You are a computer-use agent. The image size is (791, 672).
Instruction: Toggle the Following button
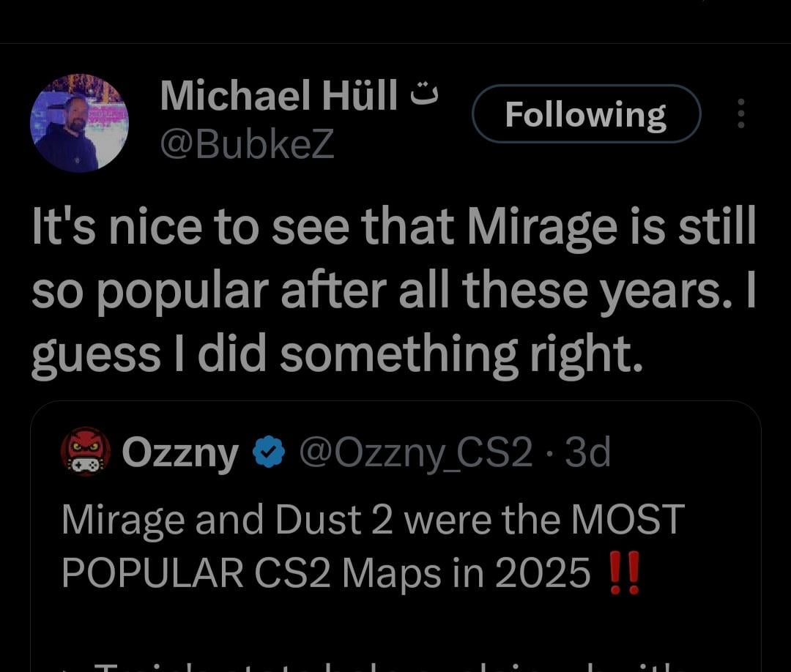586,114
